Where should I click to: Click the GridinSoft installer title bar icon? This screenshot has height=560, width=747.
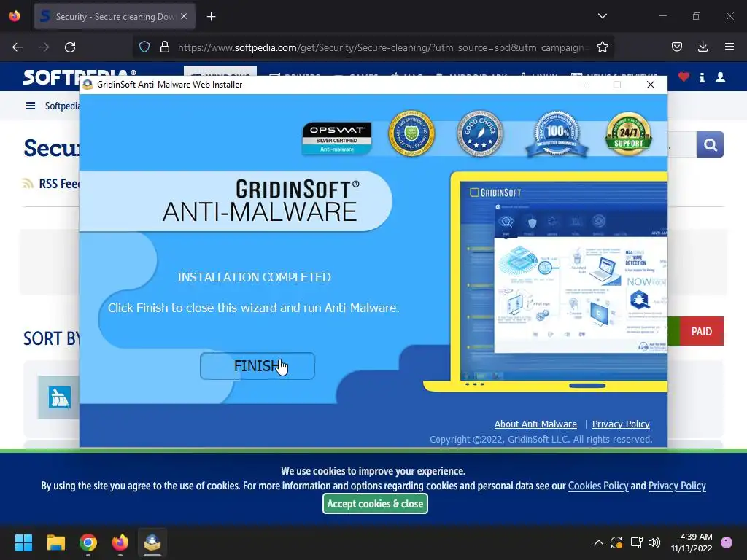coord(88,85)
